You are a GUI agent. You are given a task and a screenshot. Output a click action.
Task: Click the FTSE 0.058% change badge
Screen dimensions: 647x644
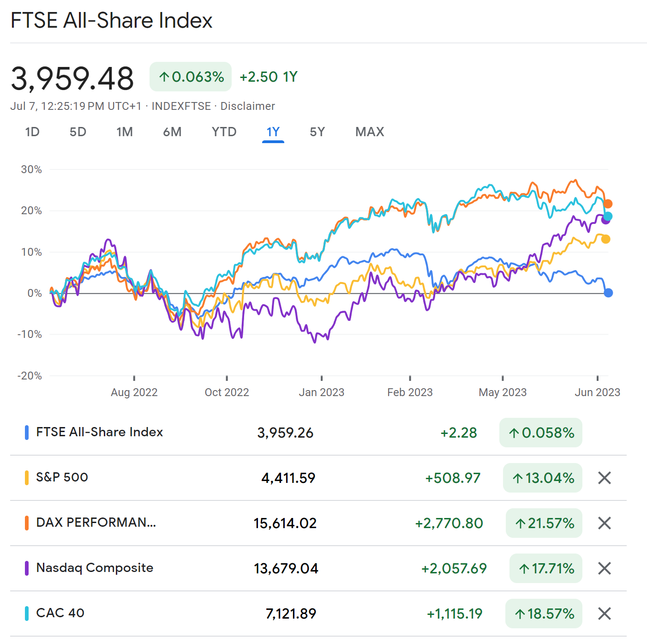[541, 433]
